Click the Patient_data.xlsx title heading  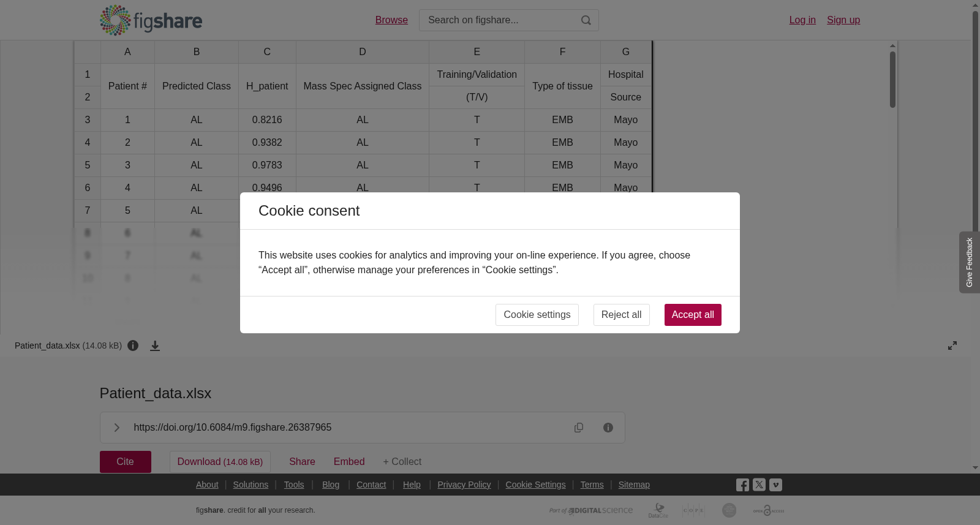(x=156, y=393)
